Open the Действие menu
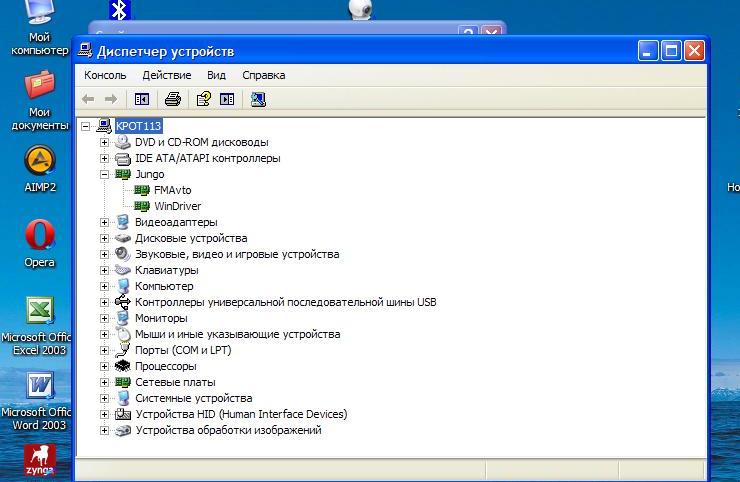740x482 pixels. (x=166, y=75)
